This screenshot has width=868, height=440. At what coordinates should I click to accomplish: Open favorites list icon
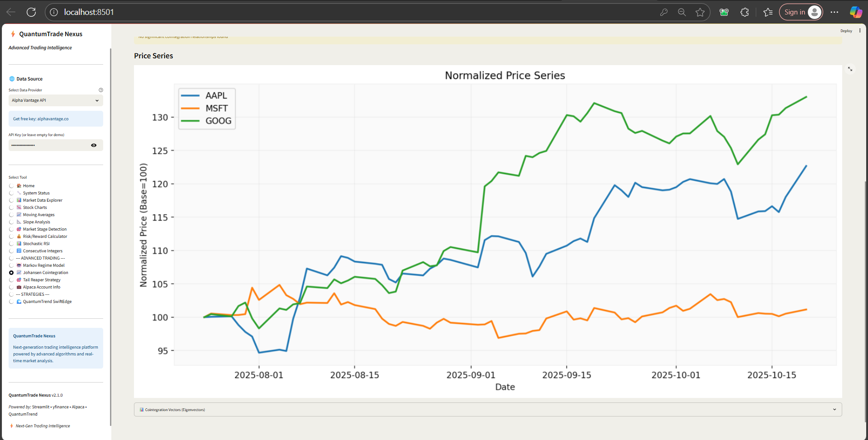coord(768,12)
